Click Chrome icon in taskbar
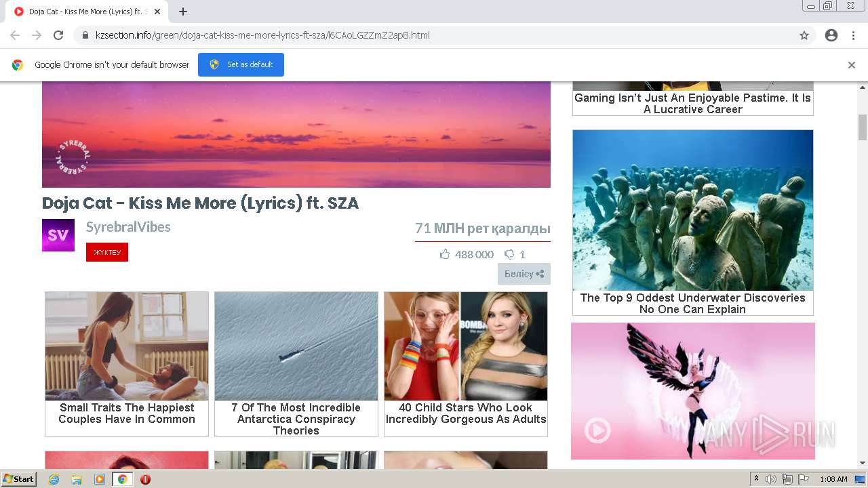 coord(122,479)
